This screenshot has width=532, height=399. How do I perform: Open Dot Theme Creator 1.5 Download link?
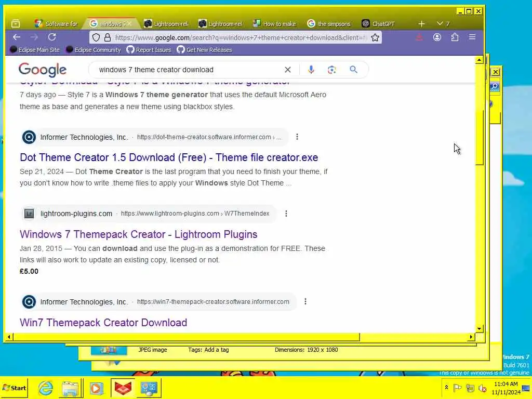coord(169,157)
